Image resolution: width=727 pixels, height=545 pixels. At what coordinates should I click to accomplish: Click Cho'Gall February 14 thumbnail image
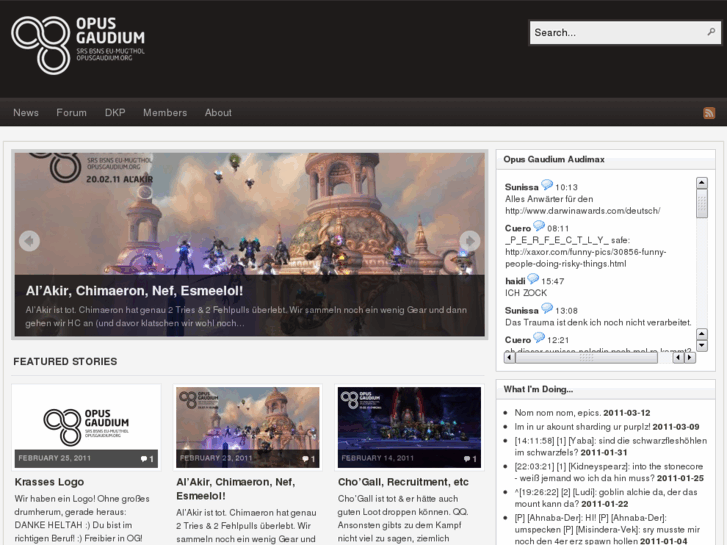409,427
